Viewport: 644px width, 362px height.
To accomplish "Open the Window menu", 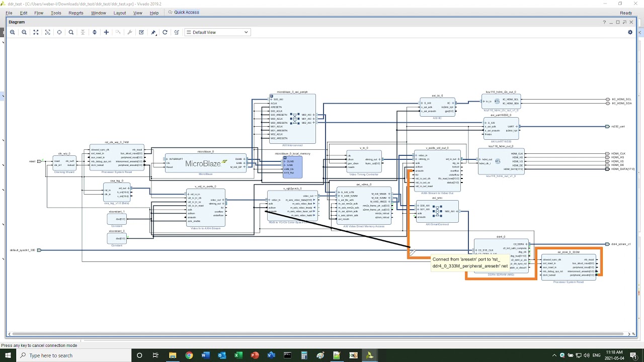I will [x=99, y=13].
